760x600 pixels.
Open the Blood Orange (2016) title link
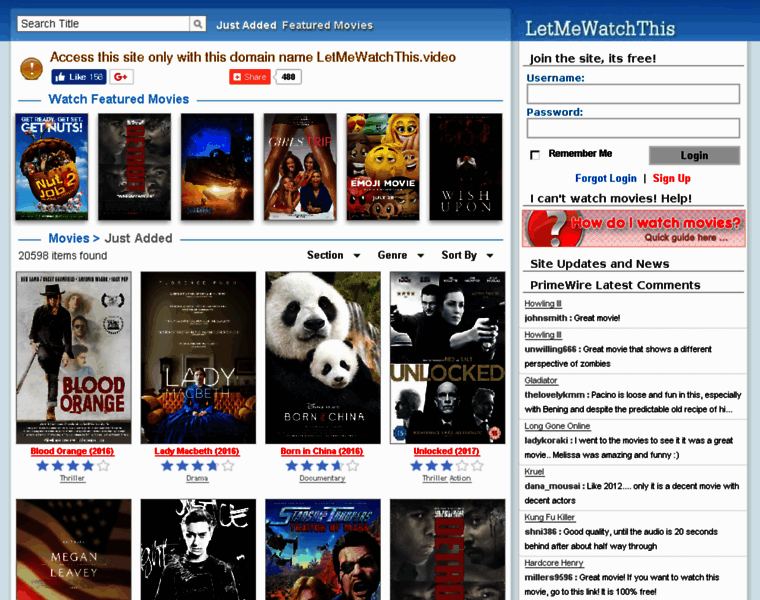(x=72, y=451)
